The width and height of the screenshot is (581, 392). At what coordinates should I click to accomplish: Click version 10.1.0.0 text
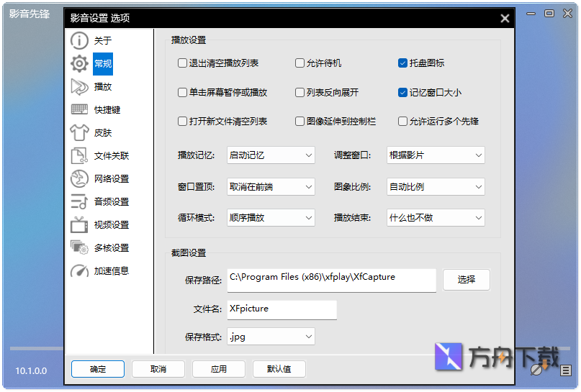[31, 371]
